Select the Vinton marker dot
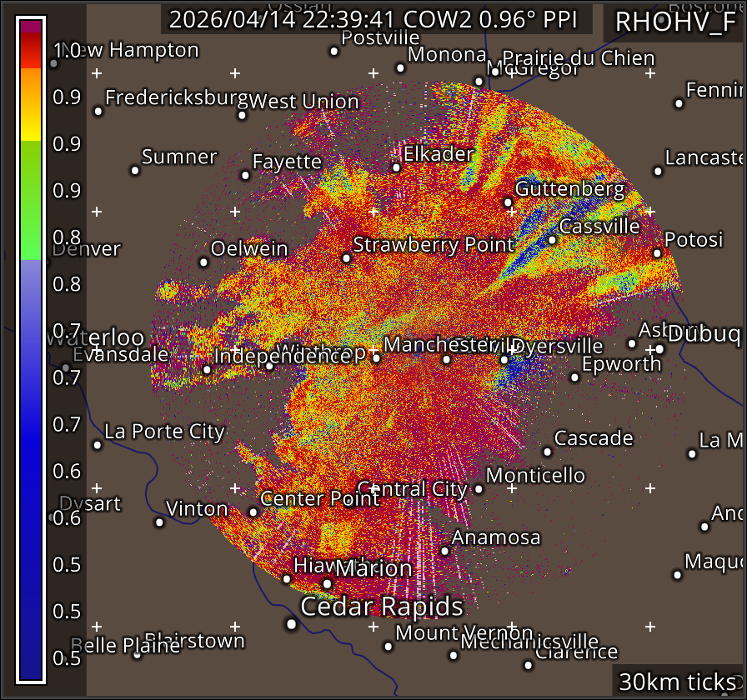The height and width of the screenshot is (700, 747). pos(159,522)
